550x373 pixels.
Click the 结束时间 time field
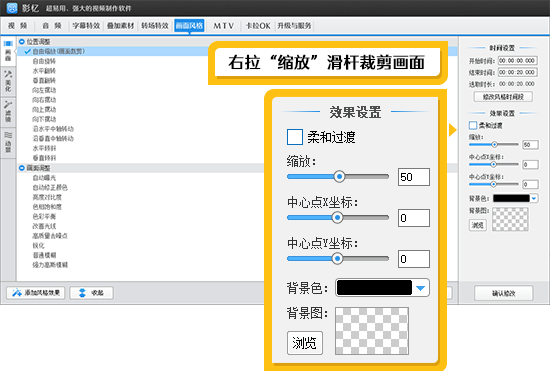click(518, 72)
